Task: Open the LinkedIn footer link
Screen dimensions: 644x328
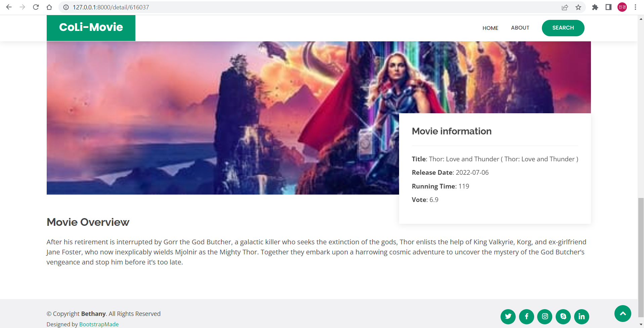Action: (x=582, y=317)
